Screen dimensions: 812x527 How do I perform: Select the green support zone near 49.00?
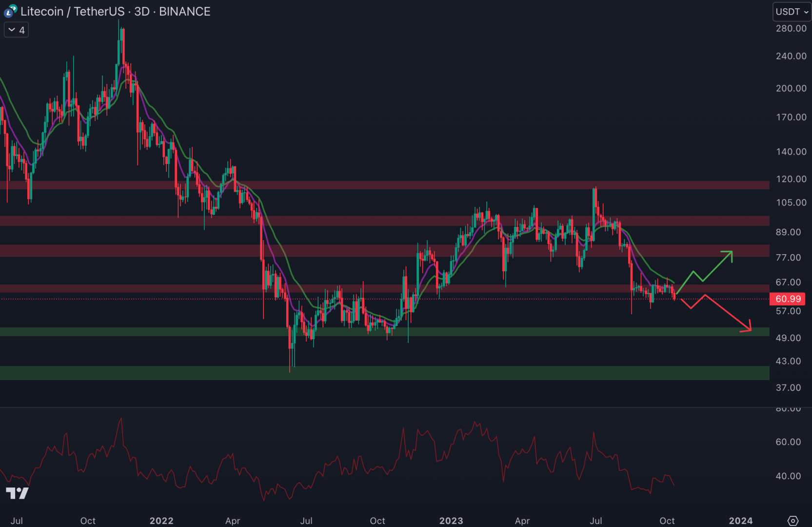385,332
